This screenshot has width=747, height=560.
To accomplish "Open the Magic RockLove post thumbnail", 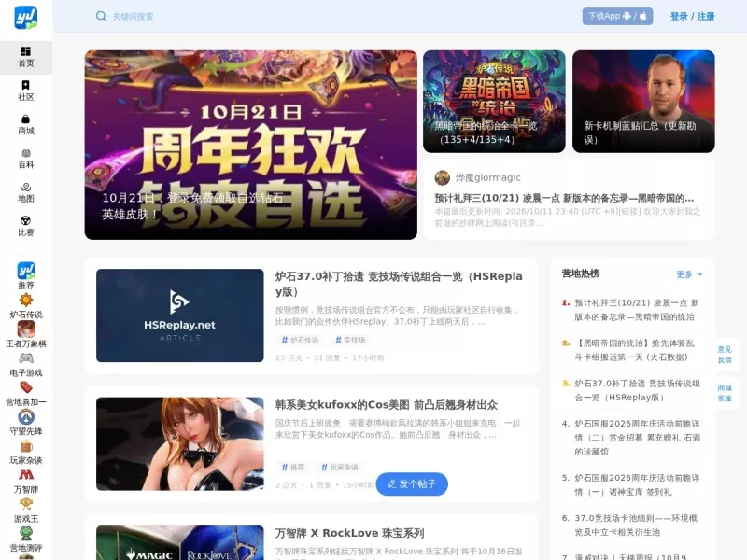I will tap(179, 543).
